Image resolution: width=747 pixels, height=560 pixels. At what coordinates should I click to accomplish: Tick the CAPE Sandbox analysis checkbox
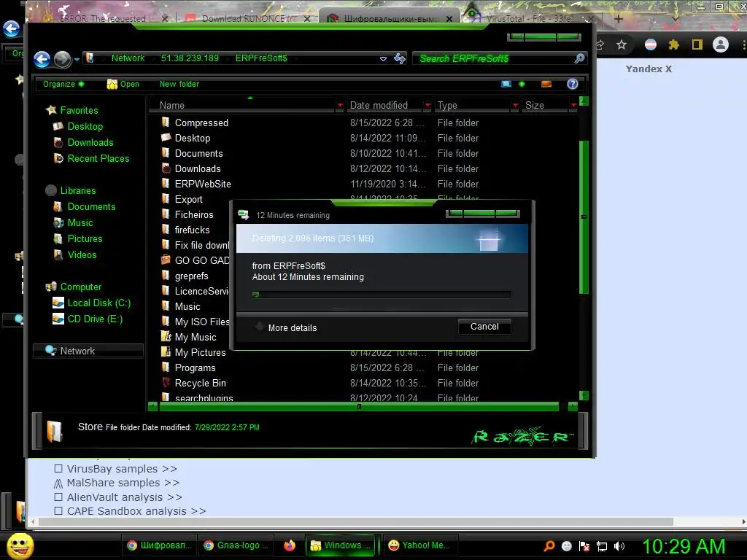[58, 511]
